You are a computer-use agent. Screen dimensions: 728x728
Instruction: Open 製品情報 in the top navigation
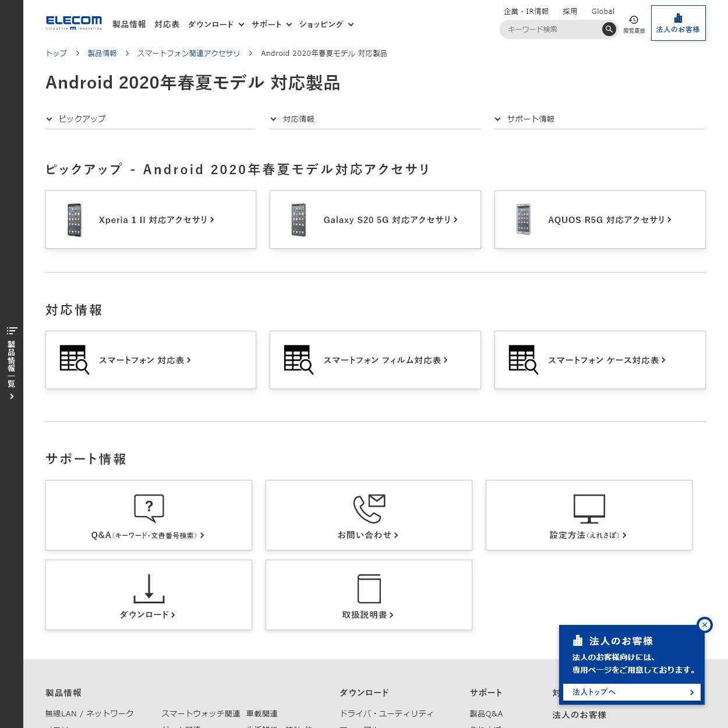129,24
